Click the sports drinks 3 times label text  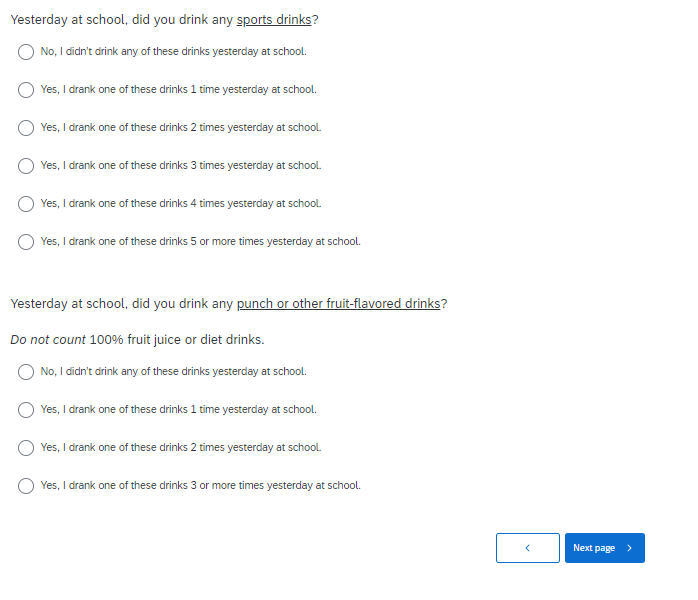[x=181, y=166]
